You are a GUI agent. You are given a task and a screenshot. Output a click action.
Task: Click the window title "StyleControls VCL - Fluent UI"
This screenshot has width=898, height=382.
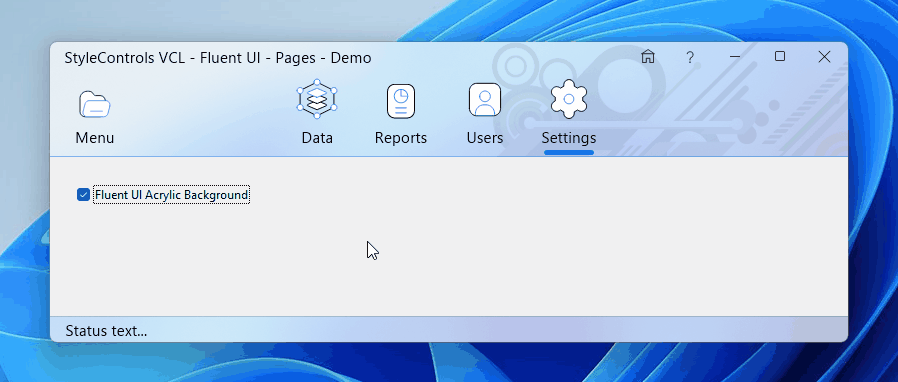pos(165,58)
